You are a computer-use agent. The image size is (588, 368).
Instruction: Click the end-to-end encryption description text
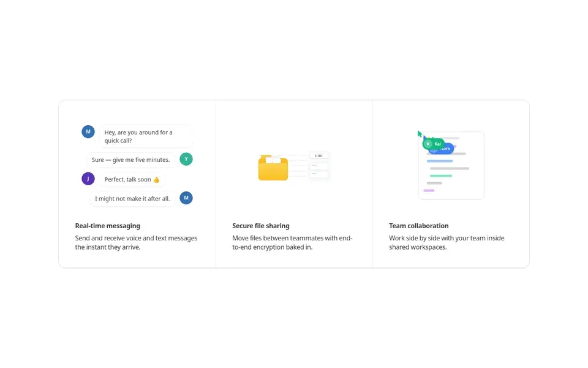pyautogui.click(x=292, y=243)
